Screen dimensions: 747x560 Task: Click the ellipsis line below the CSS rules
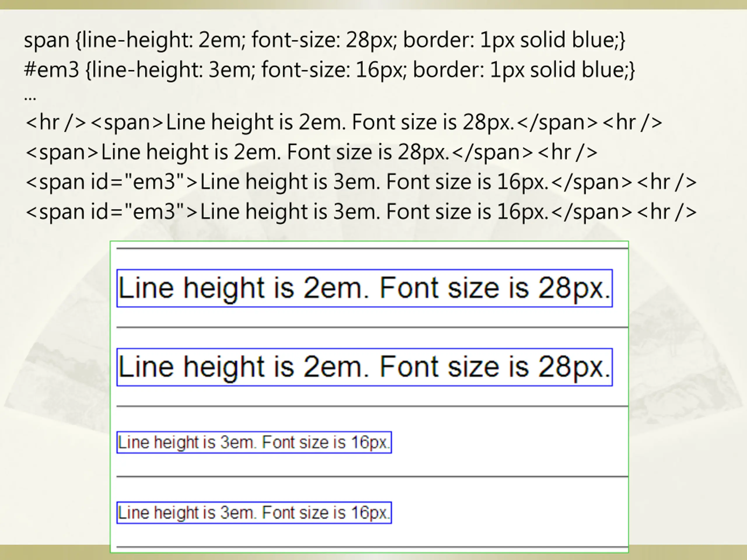(30, 98)
